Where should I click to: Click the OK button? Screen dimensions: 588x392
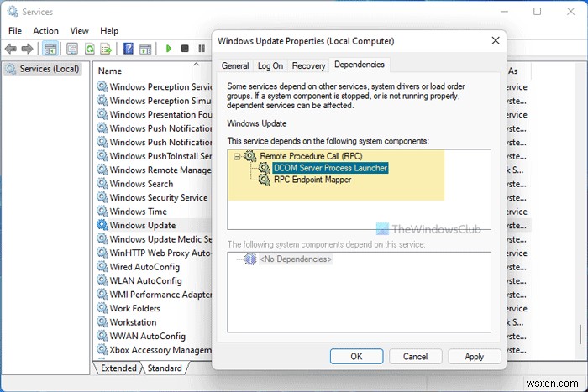click(x=356, y=356)
